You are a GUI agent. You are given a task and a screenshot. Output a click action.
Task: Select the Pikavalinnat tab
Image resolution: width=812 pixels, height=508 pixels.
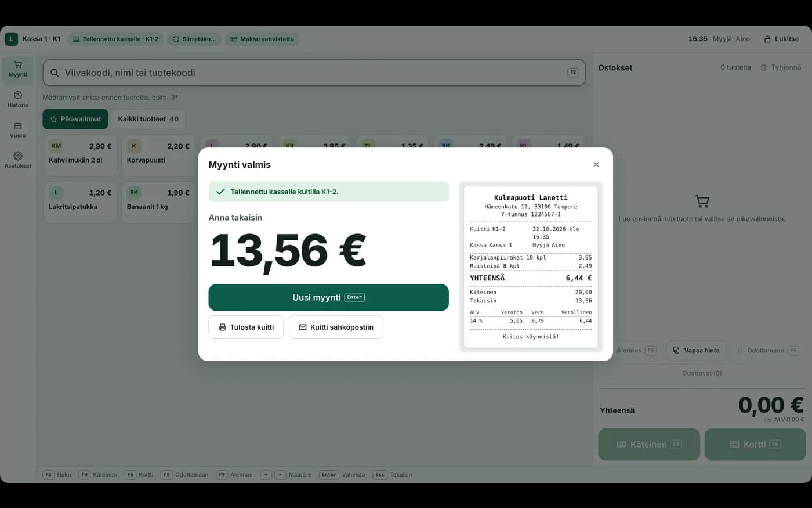click(75, 119)
